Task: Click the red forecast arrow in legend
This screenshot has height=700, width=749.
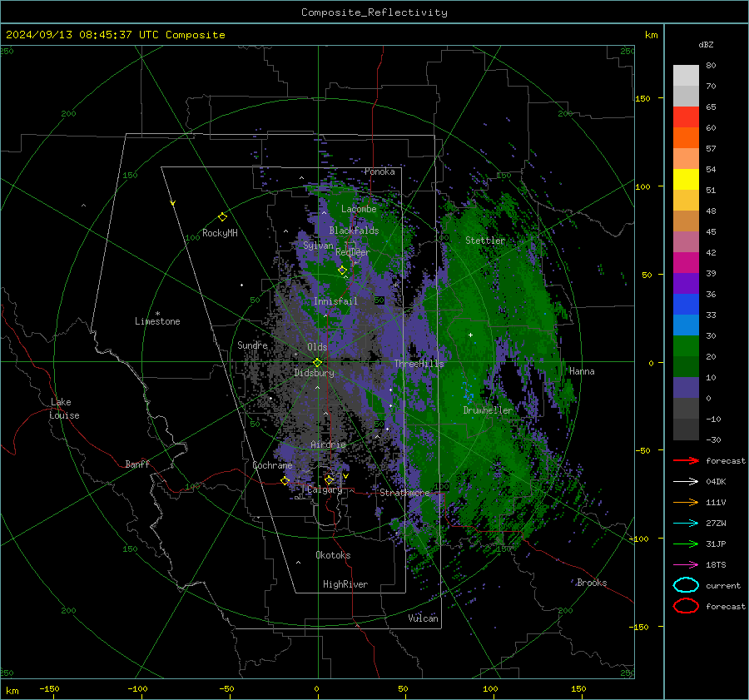Action: click(686, 460)
